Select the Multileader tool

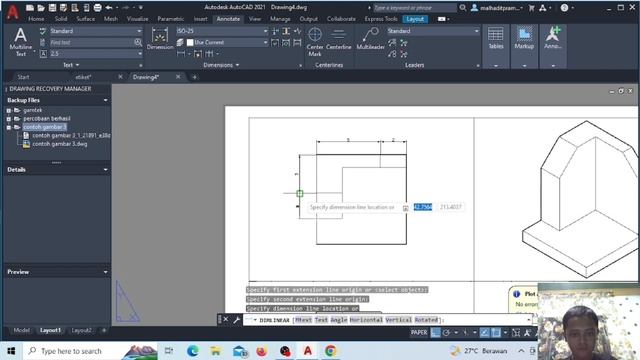(370, 39)
